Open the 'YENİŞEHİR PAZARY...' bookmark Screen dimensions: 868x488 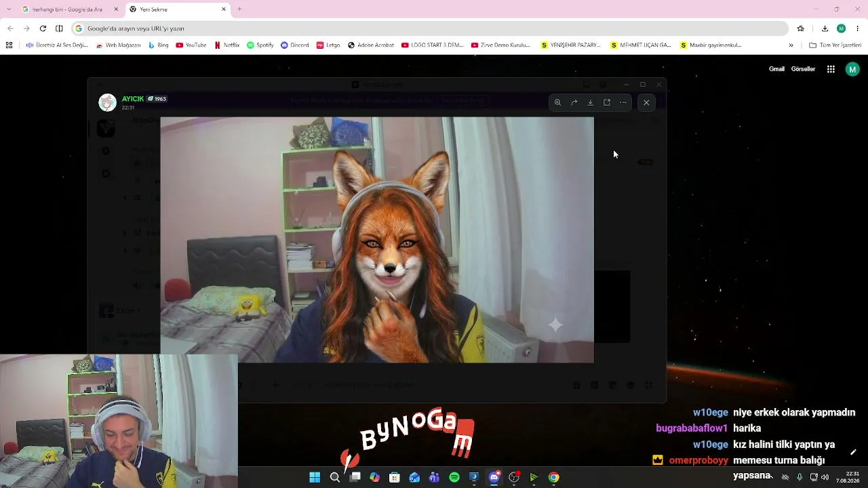pos(570,45)
